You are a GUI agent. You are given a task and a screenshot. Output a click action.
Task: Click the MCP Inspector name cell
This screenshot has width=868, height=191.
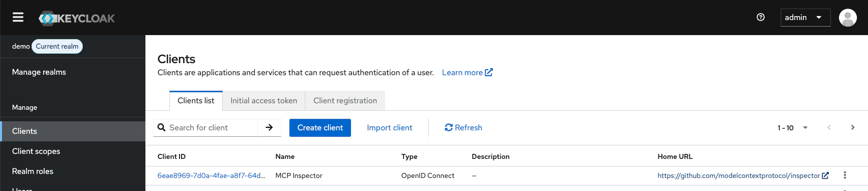point(299,176)
